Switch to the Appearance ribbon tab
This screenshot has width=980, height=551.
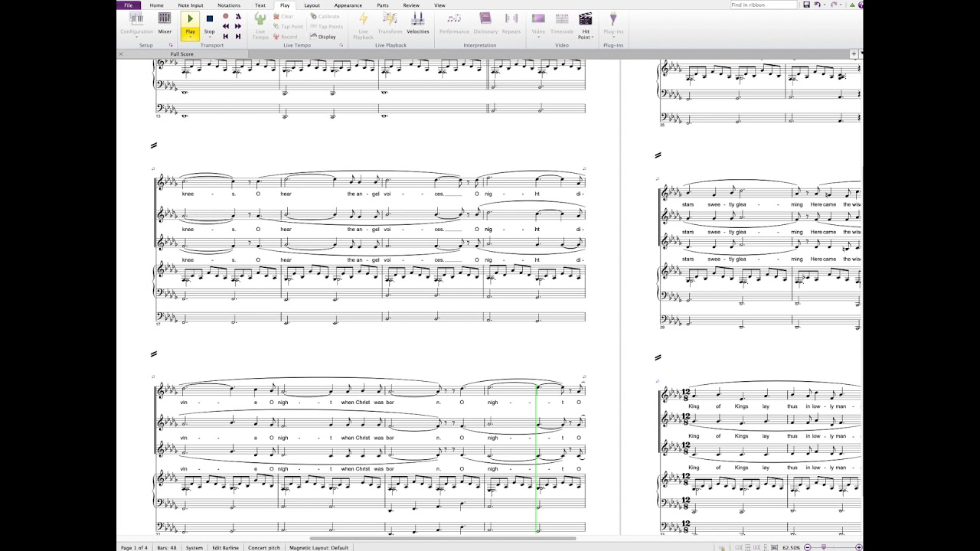pyautogui.click(x=348, y=5)
